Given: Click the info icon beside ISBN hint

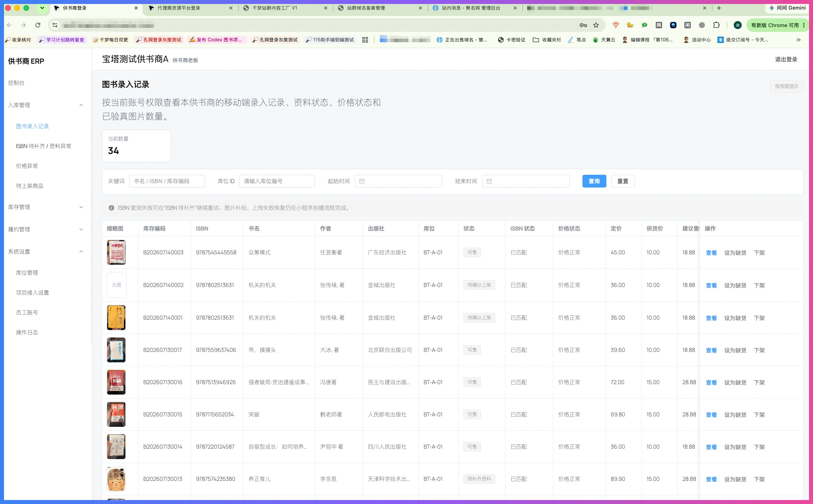Looking at the screenshot, I should click(x=111, y=208).
